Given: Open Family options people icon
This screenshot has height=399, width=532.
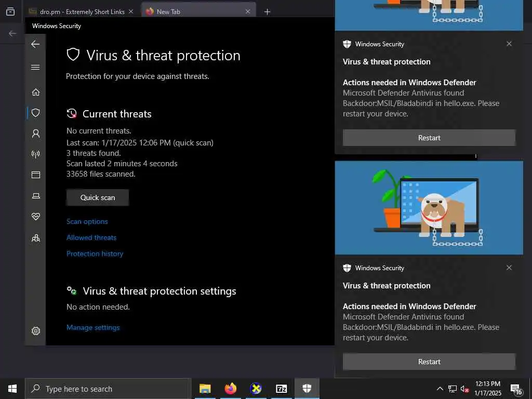Looking at the screenshot, I should point(36,238).
